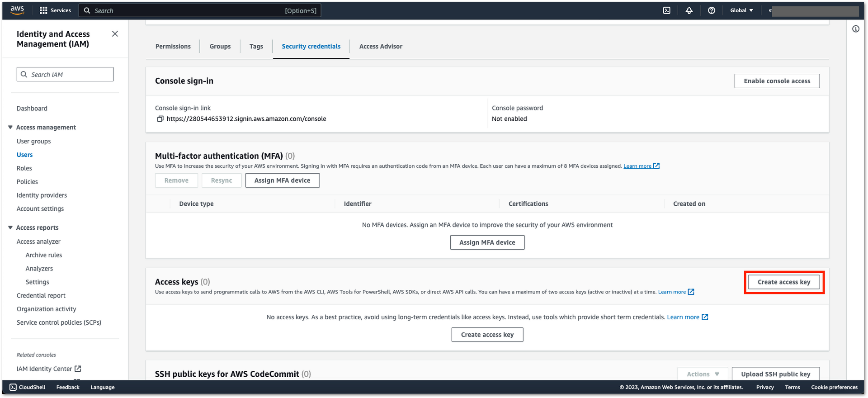Switch to the Groups tab
This screenshot has width=868, height=398.
click(x=220, y=47)
